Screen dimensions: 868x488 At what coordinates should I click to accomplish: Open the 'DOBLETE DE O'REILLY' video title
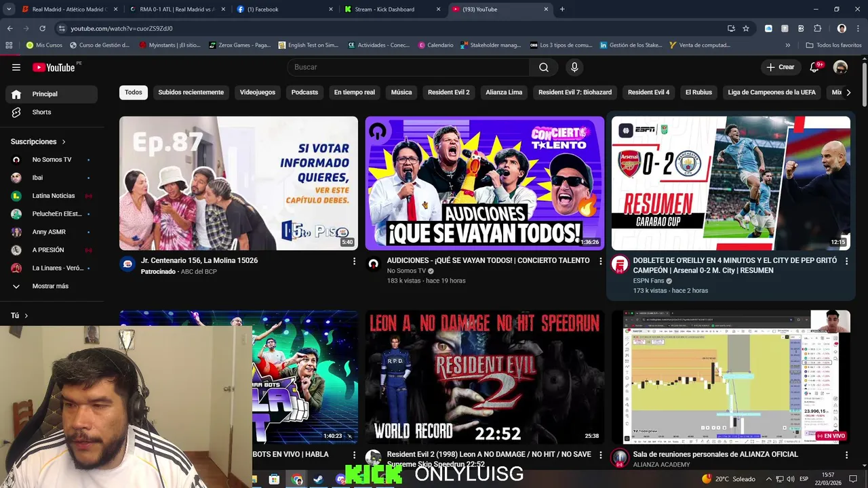pyautogui.click(x=734, y=265)
